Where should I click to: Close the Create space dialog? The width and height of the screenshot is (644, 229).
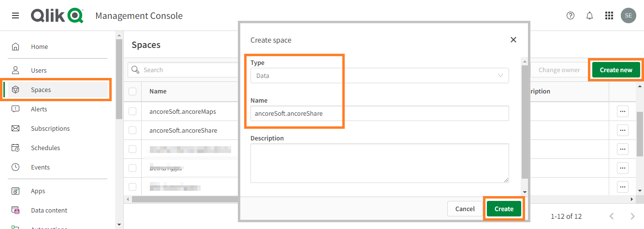coord(513,40)
